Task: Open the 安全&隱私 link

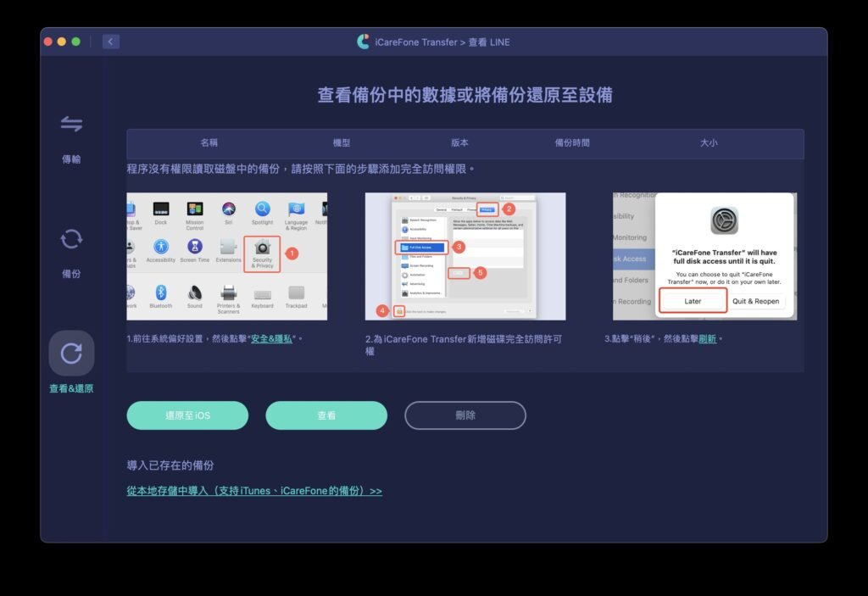Action: click(x=273, y=339)
